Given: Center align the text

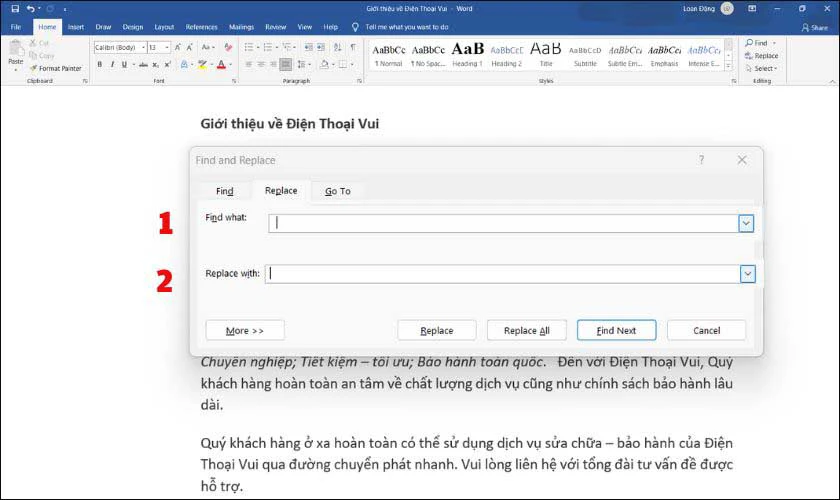Looking at the screenshot, I should (x=261, y=64).
